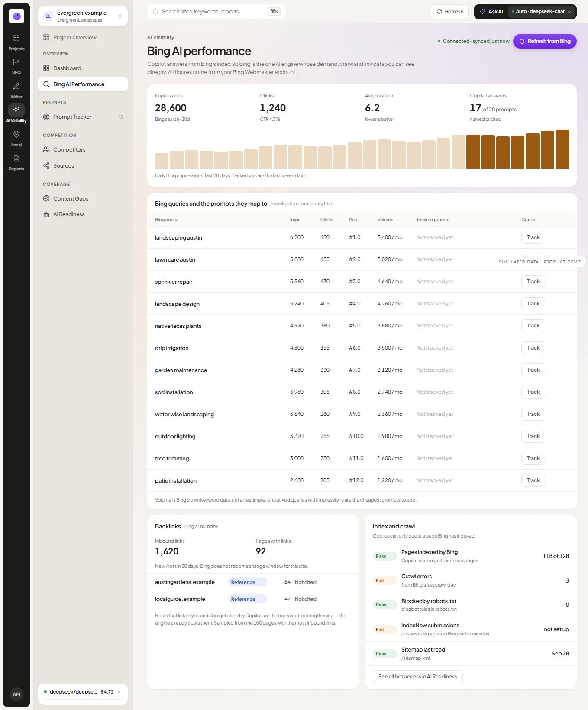The width and height of the screenshot is (588, 710).
Task: Open Bing AI Performance in the sidebar
Action: 83,84
